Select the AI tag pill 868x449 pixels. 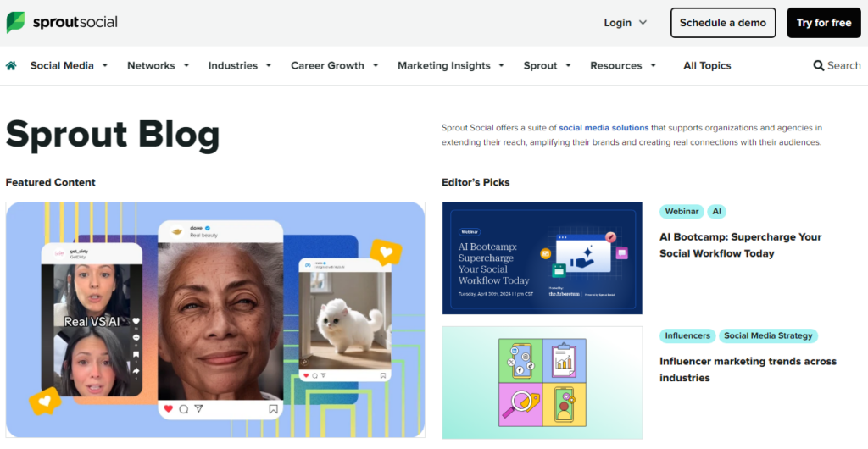(x=716, y=211)
